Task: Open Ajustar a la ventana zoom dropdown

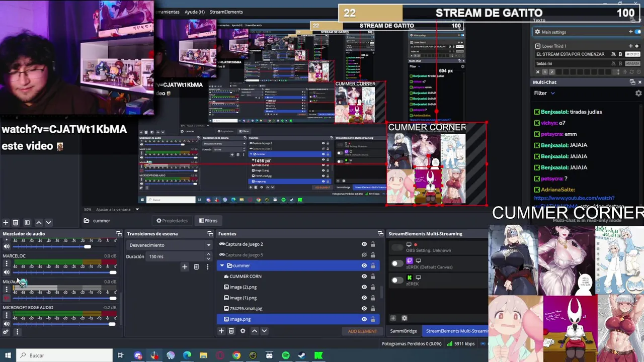Action: coord(117,209)
